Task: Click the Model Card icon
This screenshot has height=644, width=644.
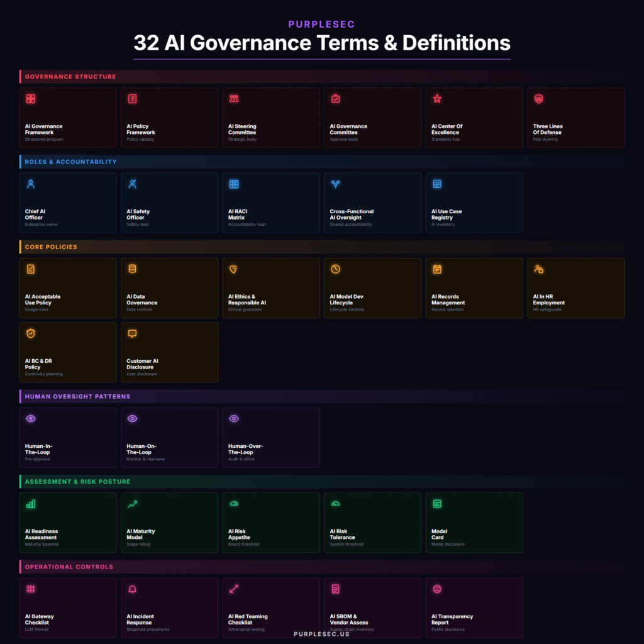Action: [x=437, y=504]
